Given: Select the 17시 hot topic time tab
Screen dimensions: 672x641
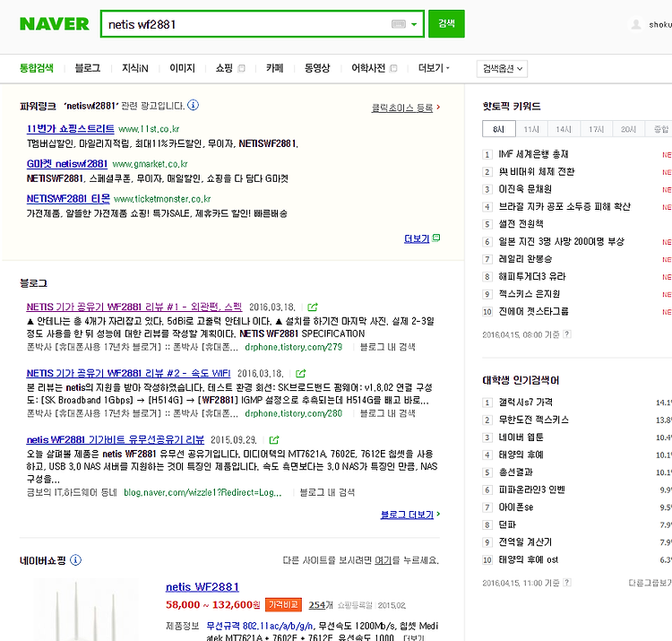Looking at the screenshot, I should (x=597, y=129).
